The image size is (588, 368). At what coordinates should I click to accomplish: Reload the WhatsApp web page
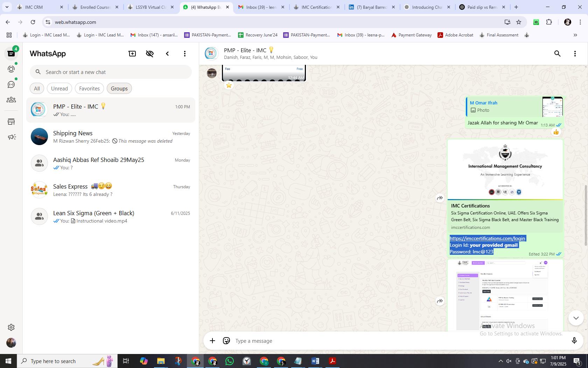click(33, 22)
